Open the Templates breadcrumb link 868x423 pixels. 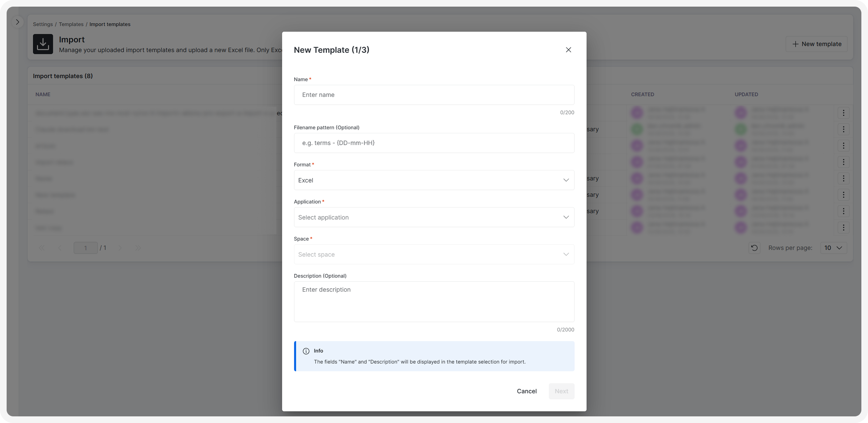click(71, 24)
